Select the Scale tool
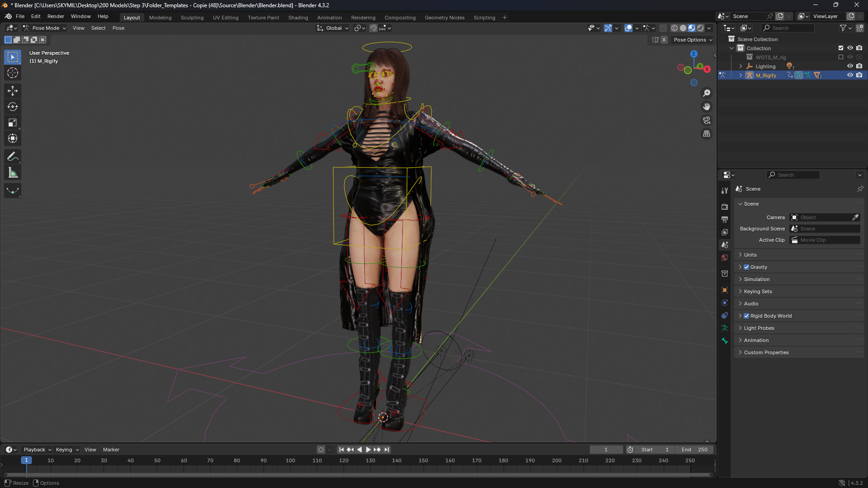This screenshot has height=488, width=868. coord(13,122)
